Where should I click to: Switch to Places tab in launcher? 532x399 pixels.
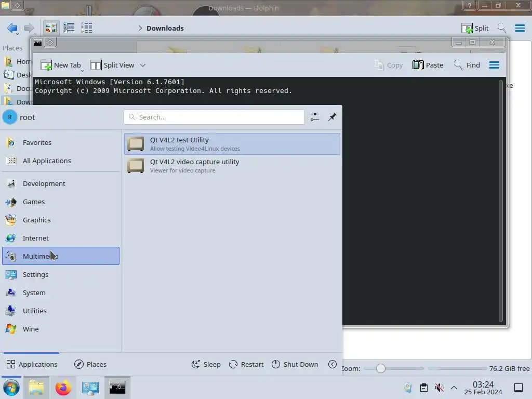pos(90,364)
